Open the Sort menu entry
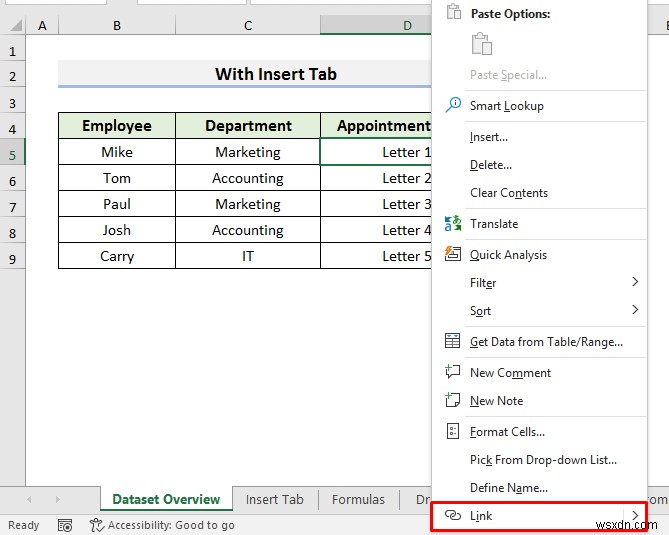The image size is (669, 535). 539,311
